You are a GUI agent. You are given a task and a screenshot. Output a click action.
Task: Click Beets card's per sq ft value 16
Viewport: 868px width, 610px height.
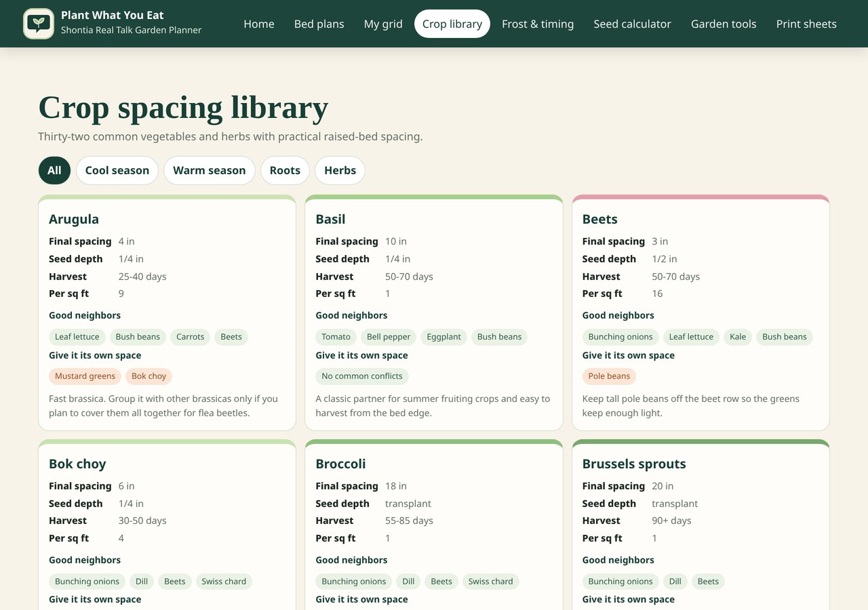(657, 293)
